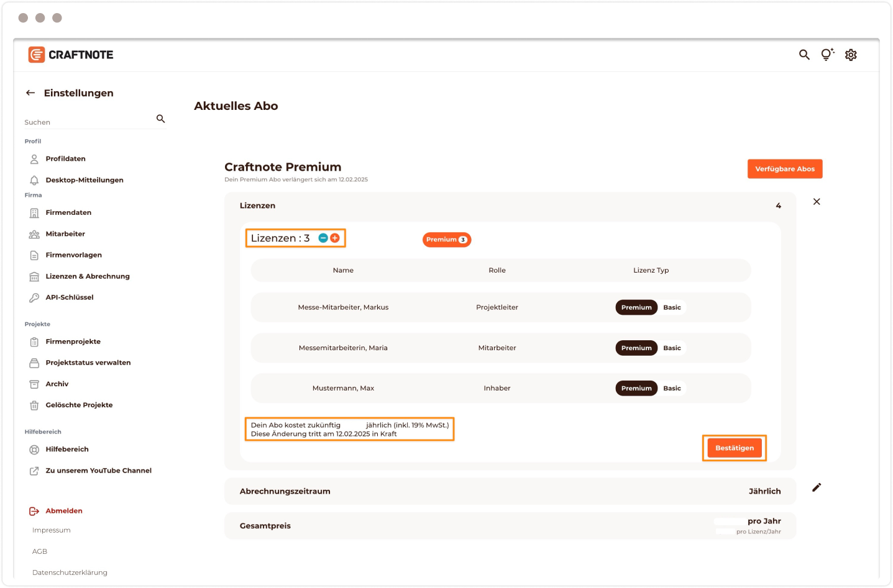893x588 pixels.
Task: Set Max Mustermann license to Premium
Action: [x=636, y=389]
